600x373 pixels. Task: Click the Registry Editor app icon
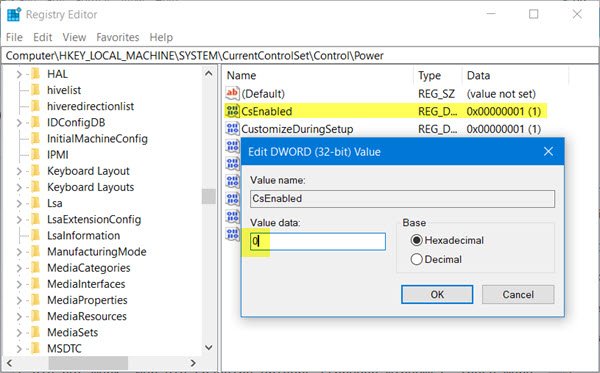tap(14, 15)
